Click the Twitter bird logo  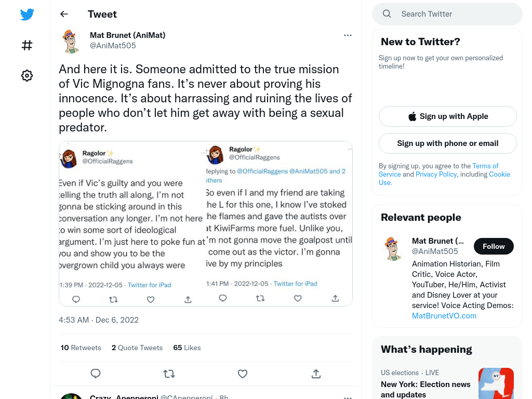tap(27, 14)
